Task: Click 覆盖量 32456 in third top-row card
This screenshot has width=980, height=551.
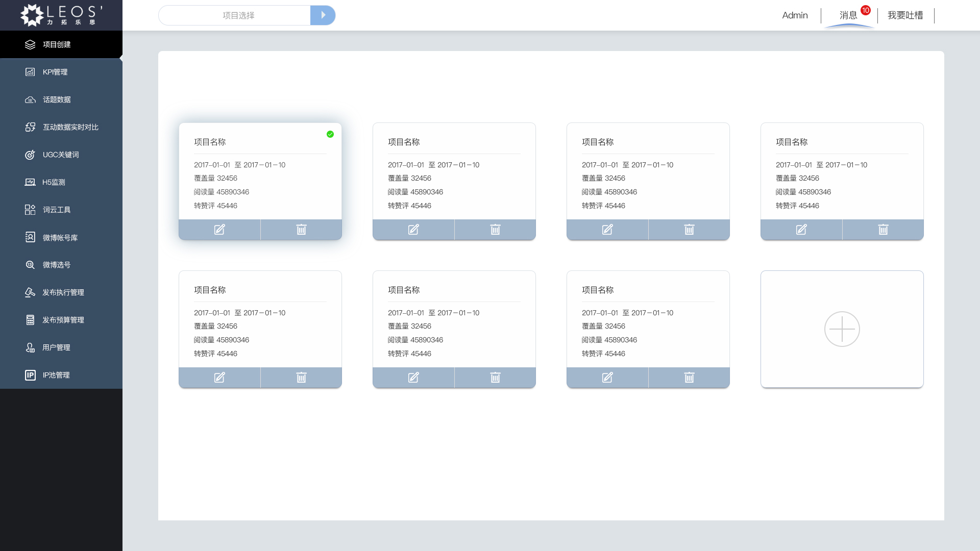Action: (x=603, y=178)
